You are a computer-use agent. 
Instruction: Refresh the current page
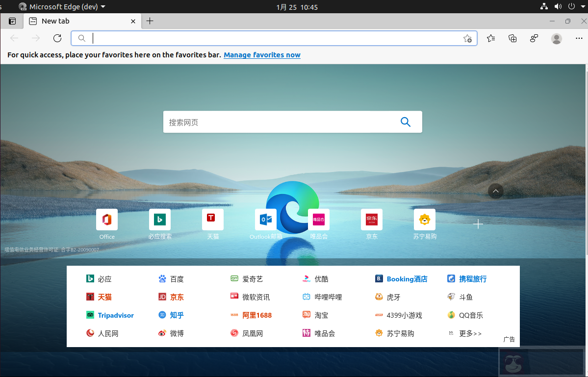tap(57, 38)
